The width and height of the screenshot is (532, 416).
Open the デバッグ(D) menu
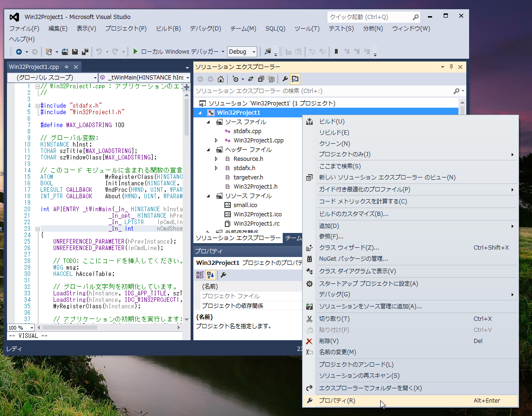205,29
